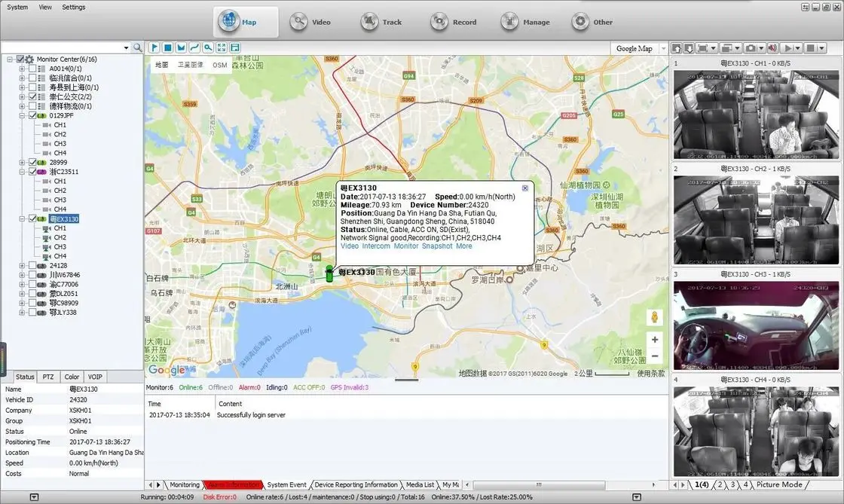Image resolution: width=844 pixels, height=504 pixels.
Task: Open the window layout dropdown arrow
Action: coord(738,48)
